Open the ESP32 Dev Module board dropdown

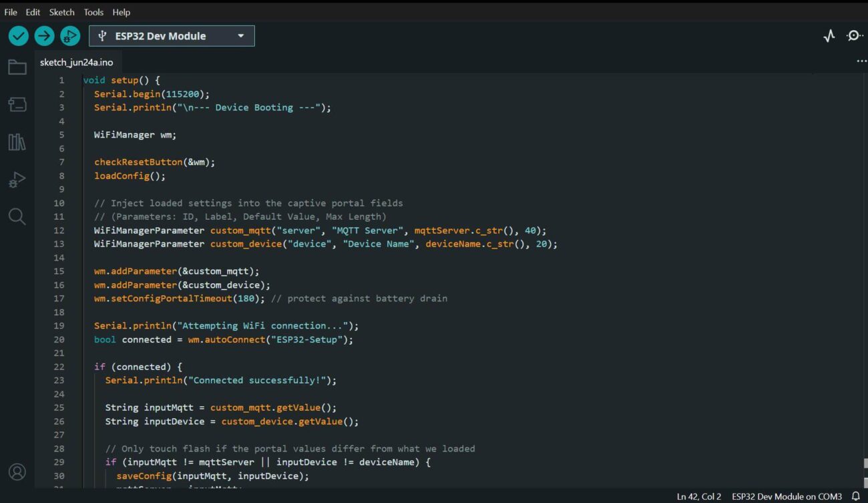pyautogui.click(x=172, y=36)
